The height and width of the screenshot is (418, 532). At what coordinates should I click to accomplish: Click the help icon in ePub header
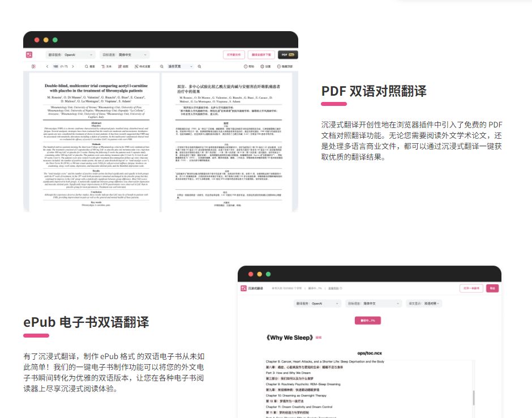pyautogui.click(x=341, y=288)
